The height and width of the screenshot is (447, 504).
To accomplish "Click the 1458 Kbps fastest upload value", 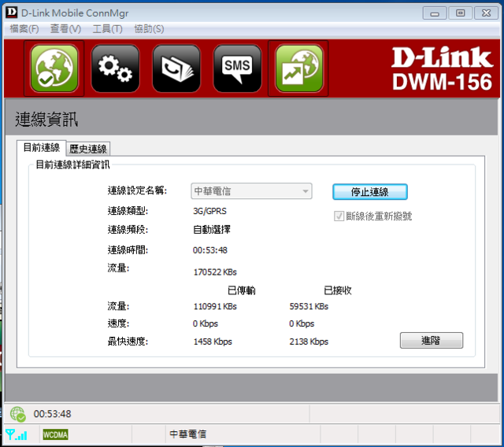I will (213, 342).
